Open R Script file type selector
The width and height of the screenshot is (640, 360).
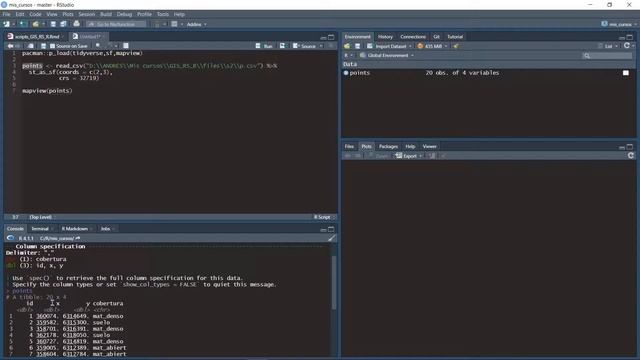(x=324, y=217)
